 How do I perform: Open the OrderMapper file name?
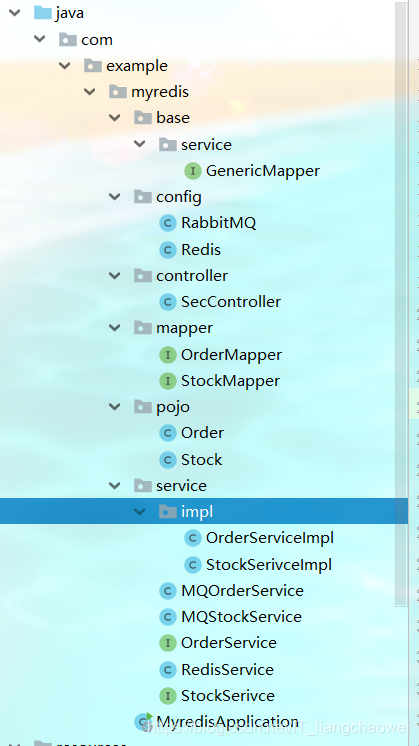pos(231,355)
